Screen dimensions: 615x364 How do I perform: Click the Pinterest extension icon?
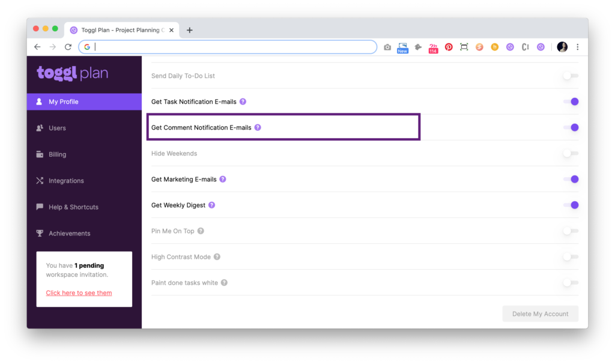click(x=449, y=47)
